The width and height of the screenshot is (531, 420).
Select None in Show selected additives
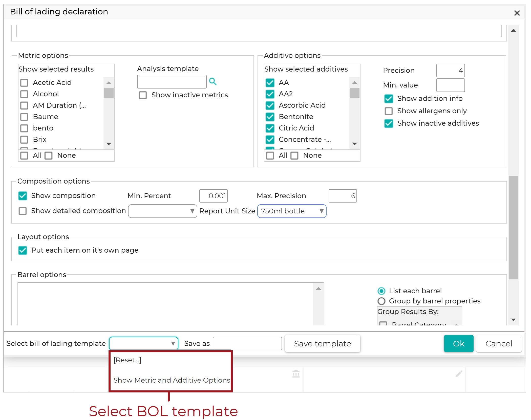[294, 156]
